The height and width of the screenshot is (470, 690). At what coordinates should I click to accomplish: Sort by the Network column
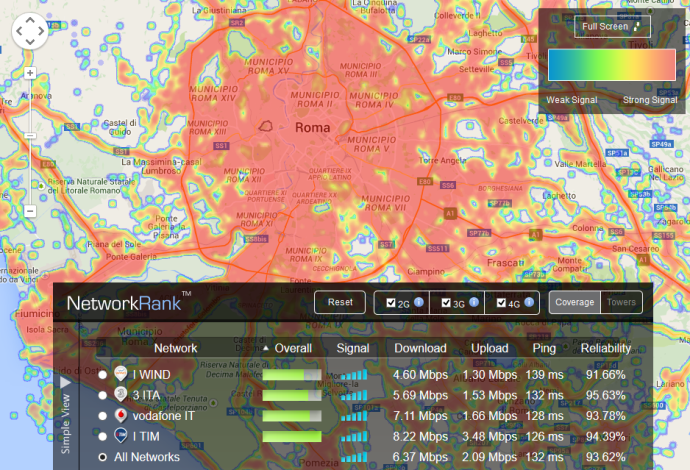click(x=175, y=348)
